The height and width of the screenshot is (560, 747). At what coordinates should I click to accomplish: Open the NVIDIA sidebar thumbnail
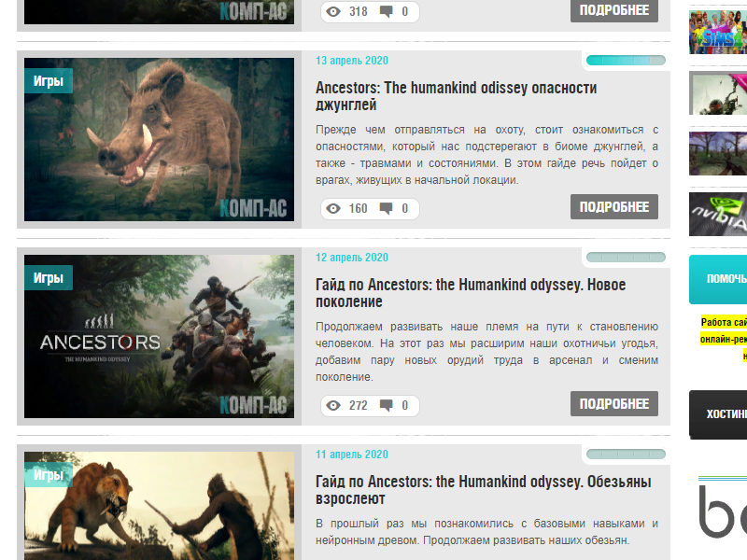[x=718, y=214]
